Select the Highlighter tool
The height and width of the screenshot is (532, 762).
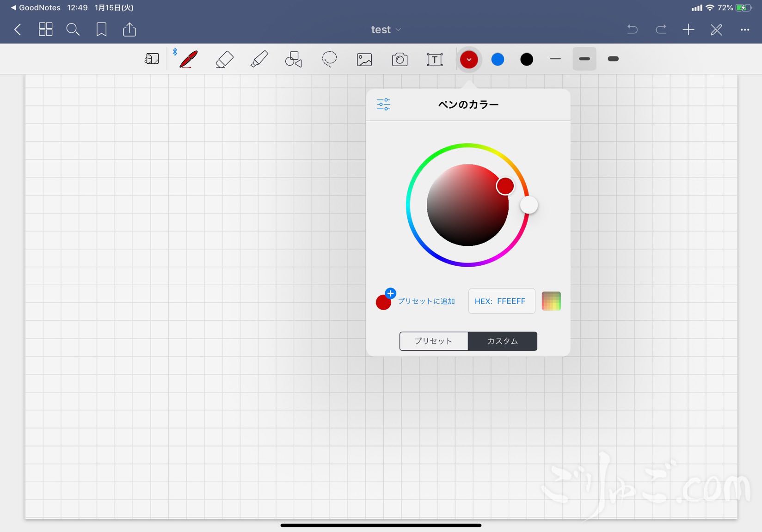pos(259,60)
